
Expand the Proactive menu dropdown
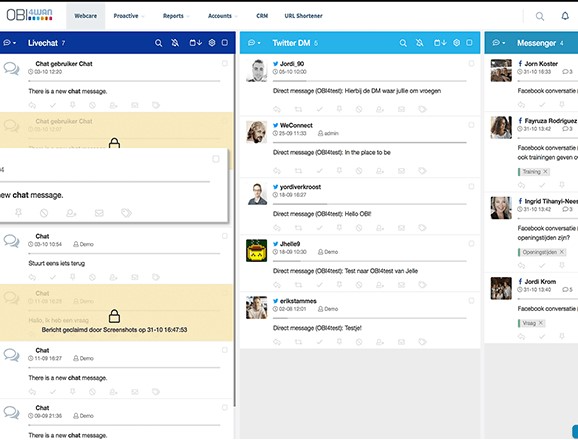click(129, 16)
